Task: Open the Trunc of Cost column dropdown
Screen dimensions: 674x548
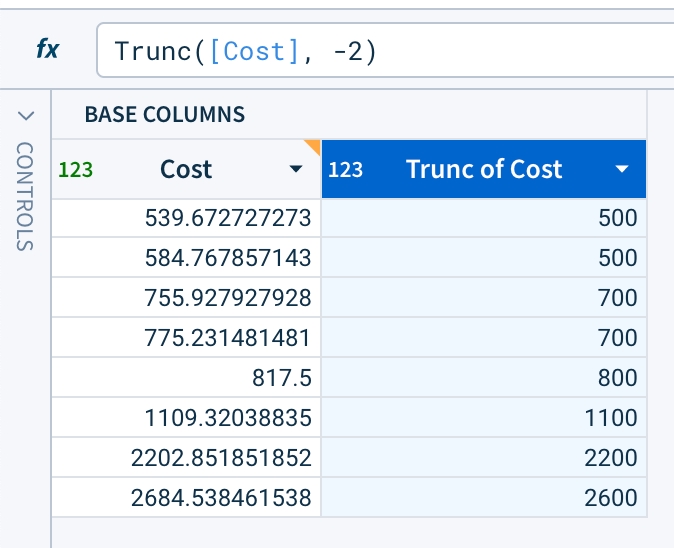Action: point(622,170)
